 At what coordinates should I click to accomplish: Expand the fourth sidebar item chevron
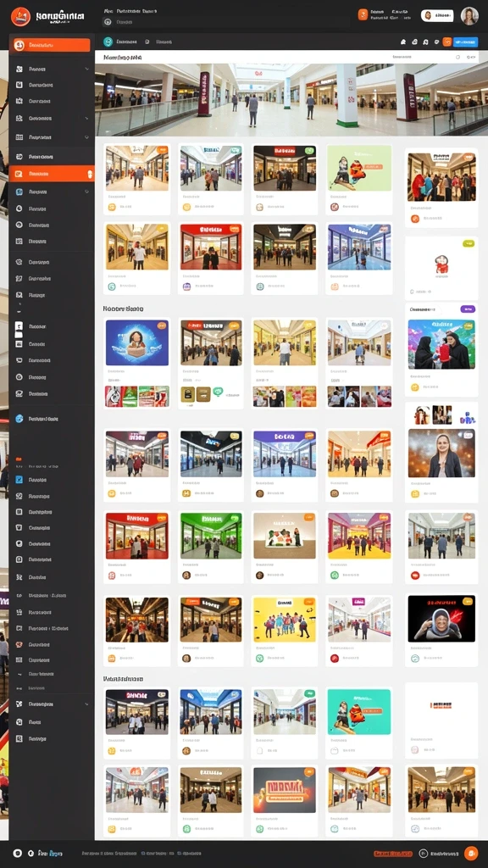pyautogui.click(x=87, y=119)
